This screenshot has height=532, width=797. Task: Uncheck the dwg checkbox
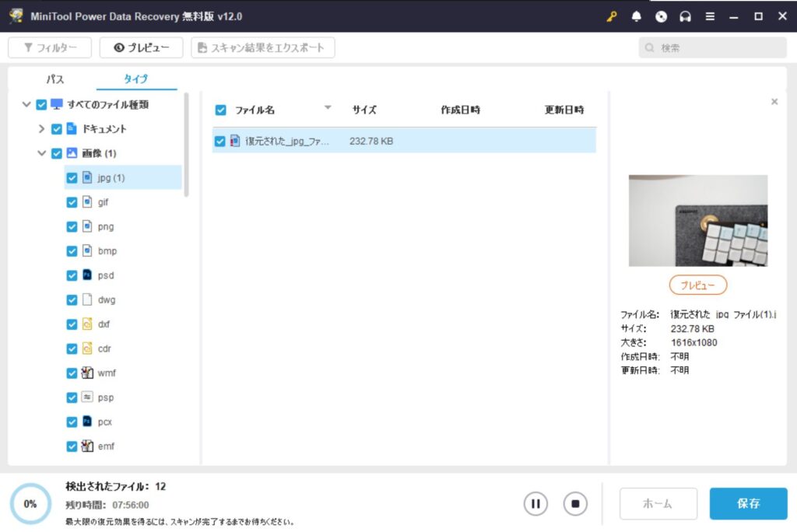[72, 299]
